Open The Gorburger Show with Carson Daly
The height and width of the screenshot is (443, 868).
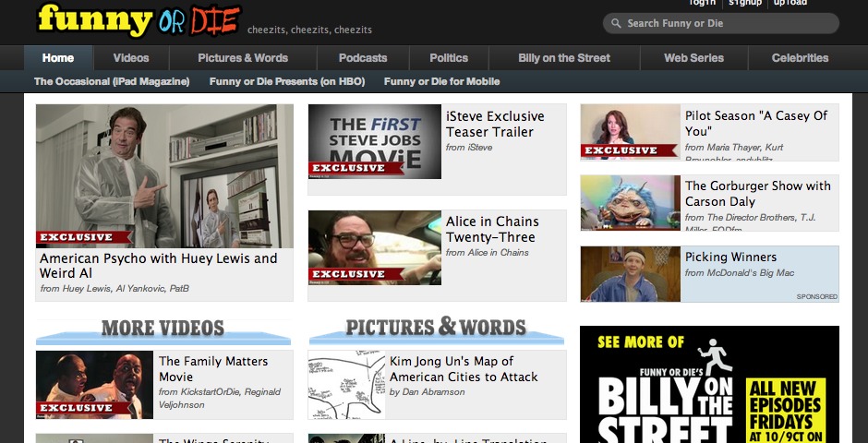click(758, 194)
